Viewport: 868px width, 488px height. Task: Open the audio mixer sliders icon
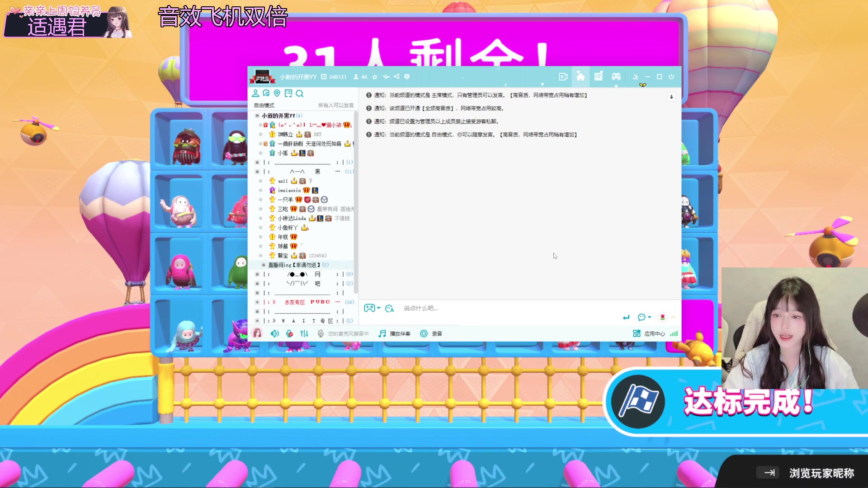tap(304, 333)
